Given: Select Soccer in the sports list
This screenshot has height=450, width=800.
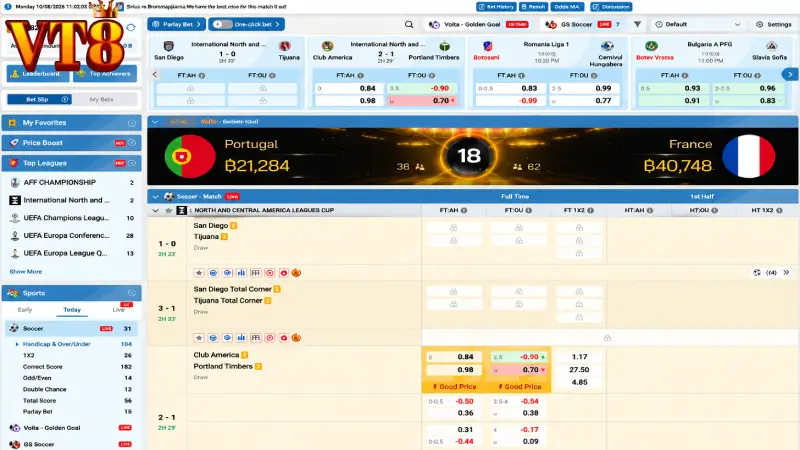Looking at the screenshot, I should [71, 329].
